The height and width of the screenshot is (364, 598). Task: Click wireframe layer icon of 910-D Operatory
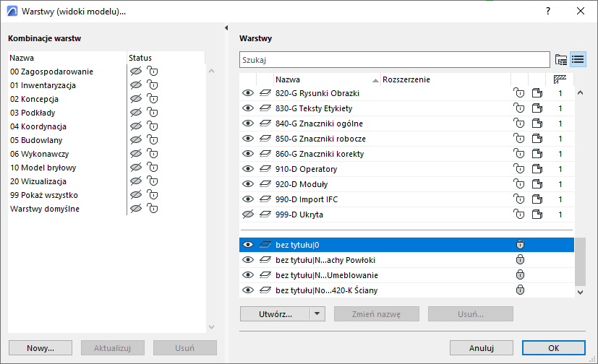tap(265, 169)
